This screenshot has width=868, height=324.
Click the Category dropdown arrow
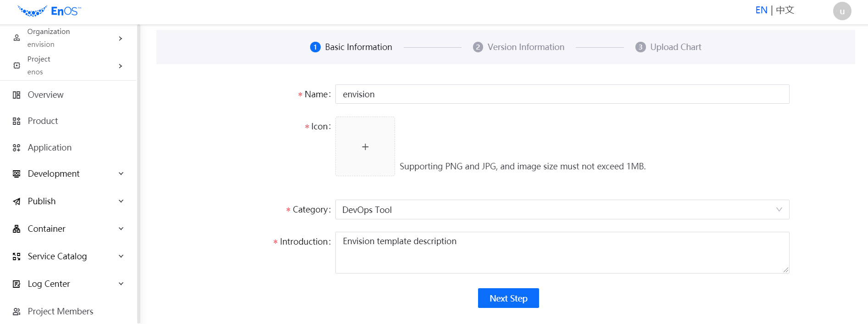pos(779,210)
